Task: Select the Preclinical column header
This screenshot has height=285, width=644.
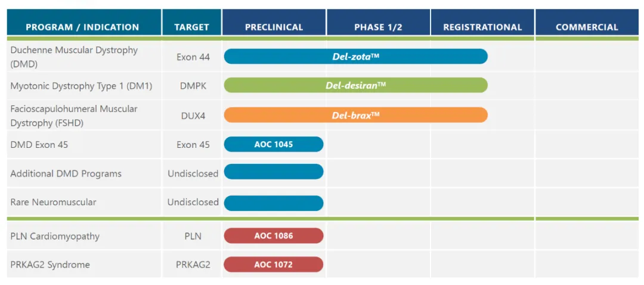Action: click(274, 27)
